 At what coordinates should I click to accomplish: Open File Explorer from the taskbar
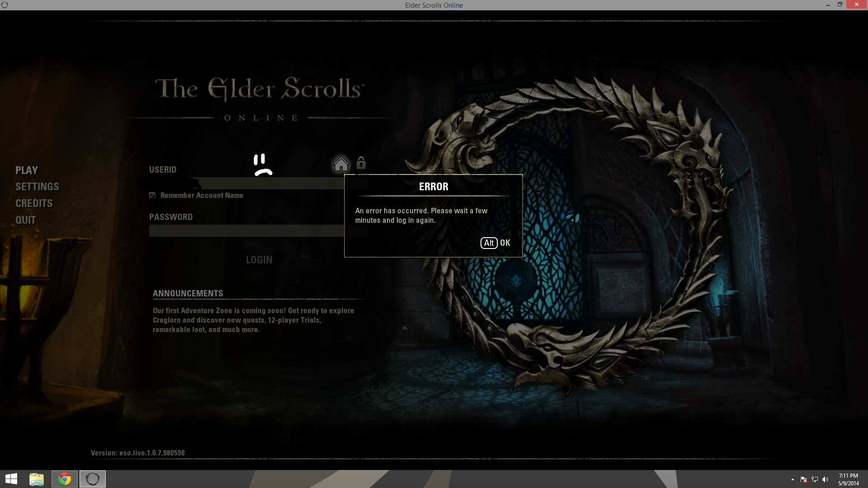[37, 479]
